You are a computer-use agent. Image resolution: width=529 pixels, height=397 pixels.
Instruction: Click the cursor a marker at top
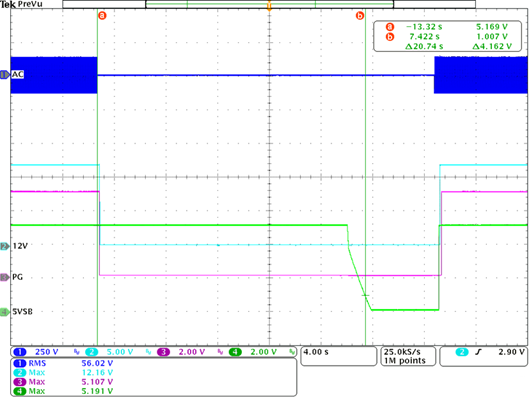(x=102, y=15)
